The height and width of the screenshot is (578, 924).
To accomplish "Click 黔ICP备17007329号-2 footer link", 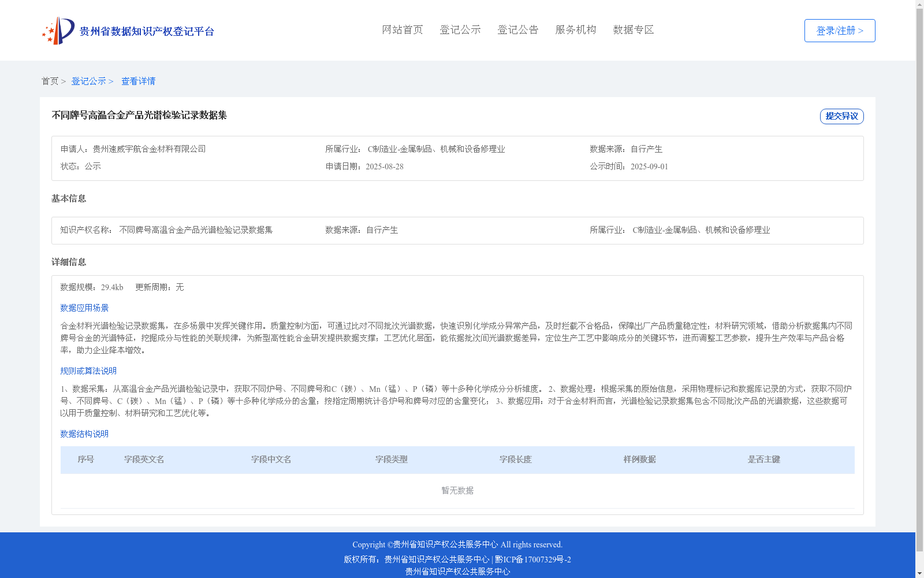I will (x=533, y=560).
